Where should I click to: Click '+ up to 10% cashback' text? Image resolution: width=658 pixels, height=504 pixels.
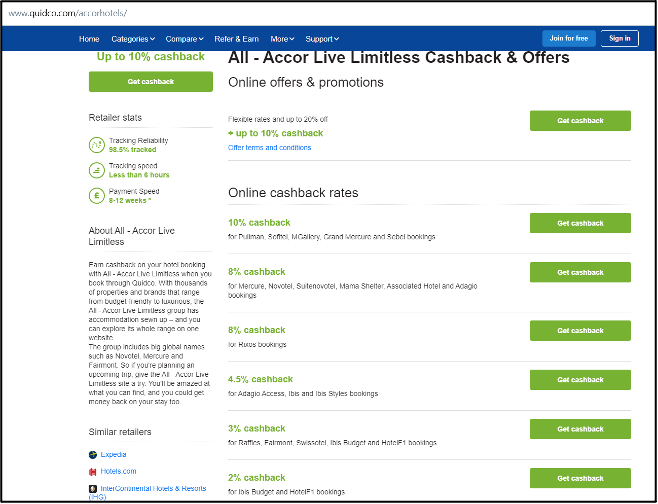coord(275,133)
